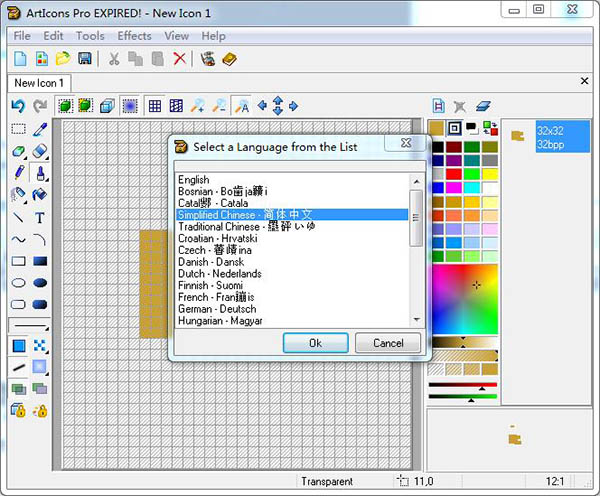
Task: Click the language list scrollbar down arrow
Action: 415,319
